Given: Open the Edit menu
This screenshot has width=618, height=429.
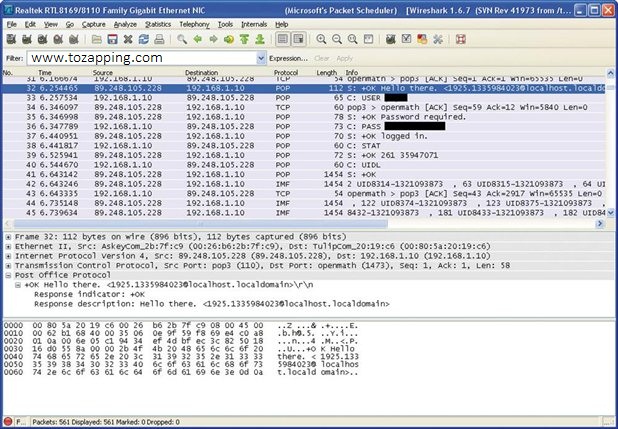Looking at the screenshot, I should coord(30,24).
